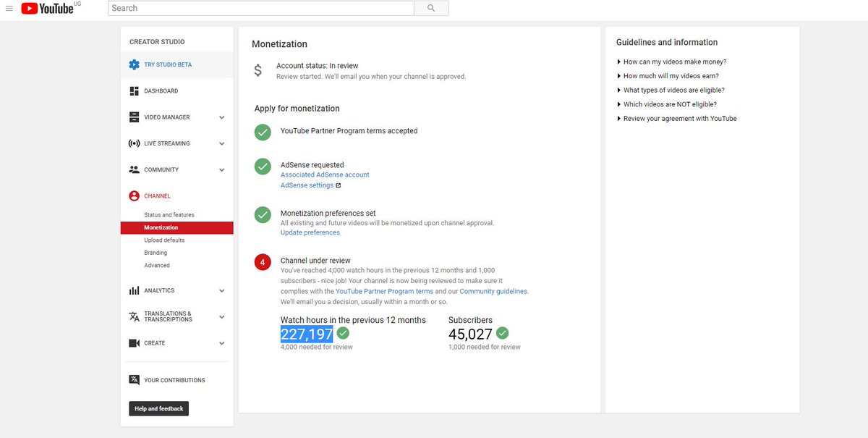
Task: Click the highlighted 227,197 watch hours value
Action: (307, 334)
